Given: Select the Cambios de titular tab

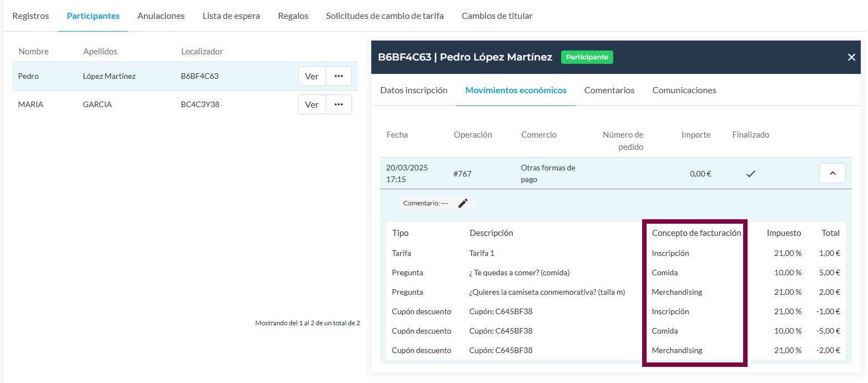Looking at the screenshot, I should [497, 16].
